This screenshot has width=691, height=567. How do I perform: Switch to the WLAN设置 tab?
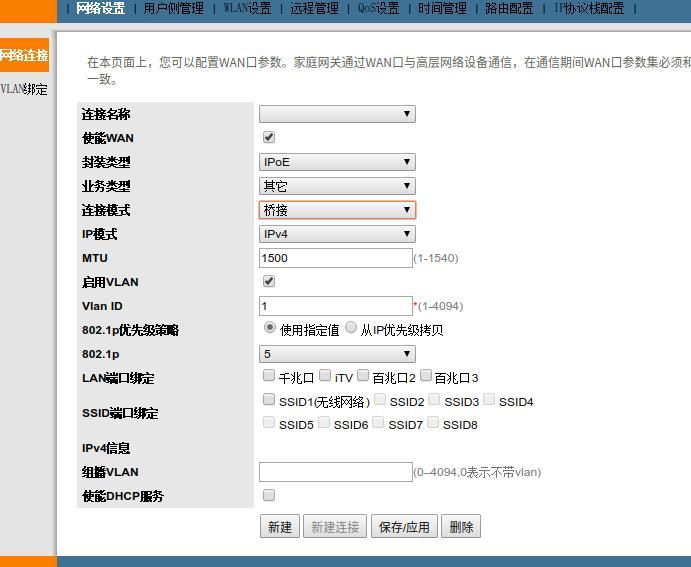click(247, 9)
